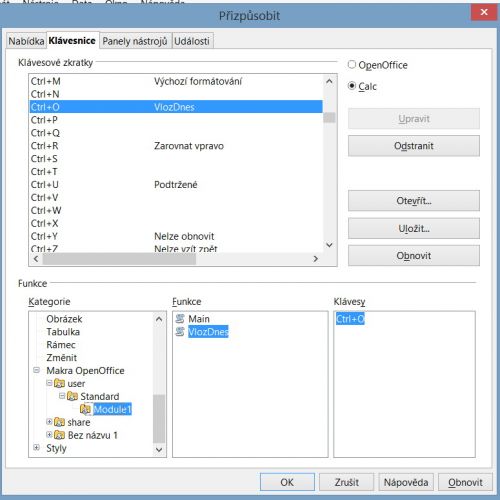Switch to the Klávesnice tab
The height and width of the screenshot is (500, 500).
pos(72,41)
